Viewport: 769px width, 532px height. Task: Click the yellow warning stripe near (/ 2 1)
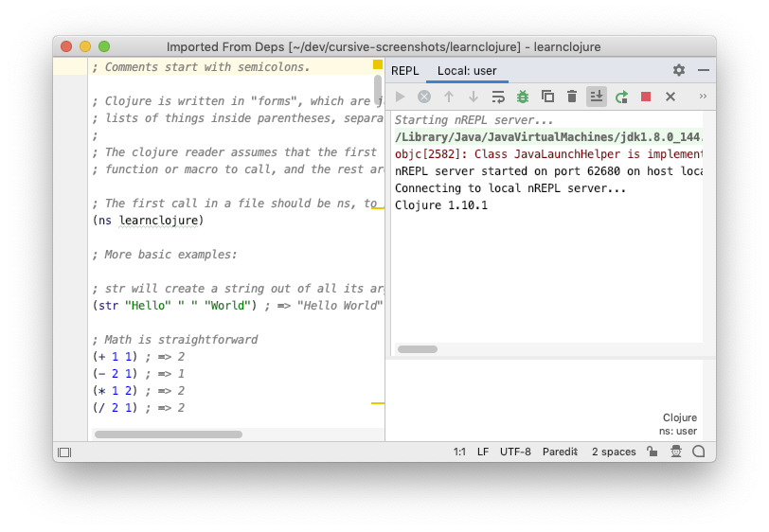pyautogui.click(x=378, y=403)
